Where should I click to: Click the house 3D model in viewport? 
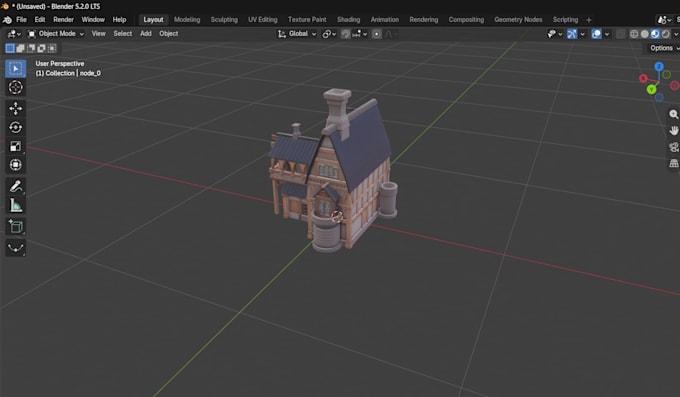333,171
